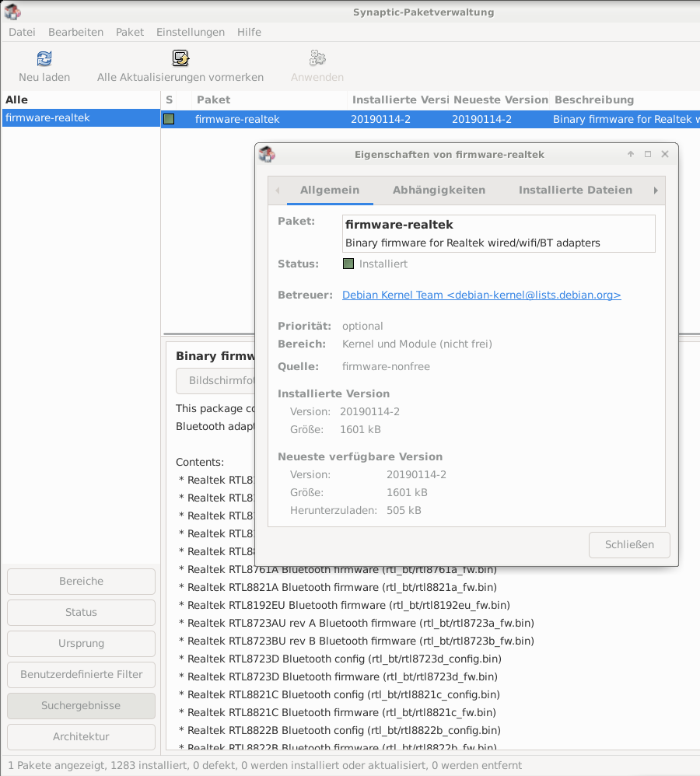Click the Status filter button
The height and width of the screenshot is (776, 700).
(x=81, y=612)
